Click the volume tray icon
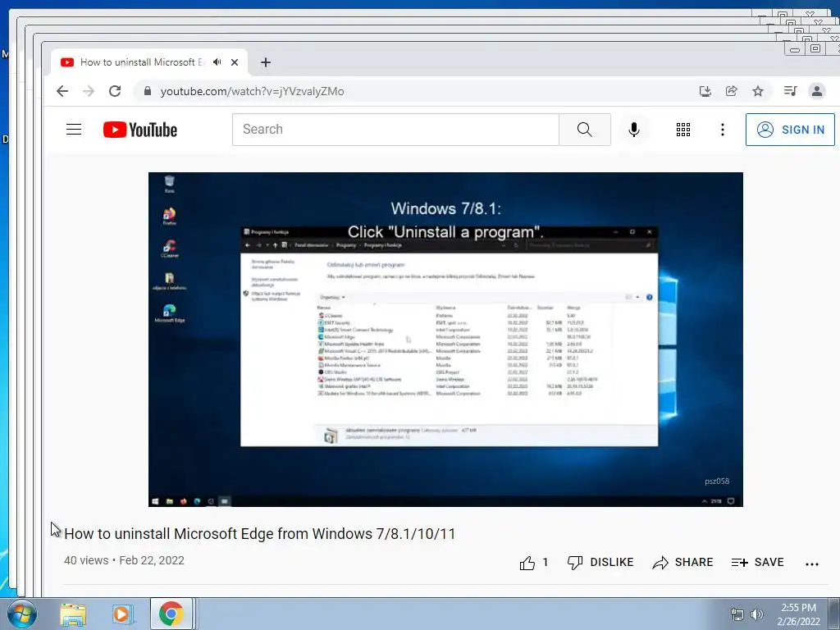Screen dimensions: 840x630 pos(756,614)
